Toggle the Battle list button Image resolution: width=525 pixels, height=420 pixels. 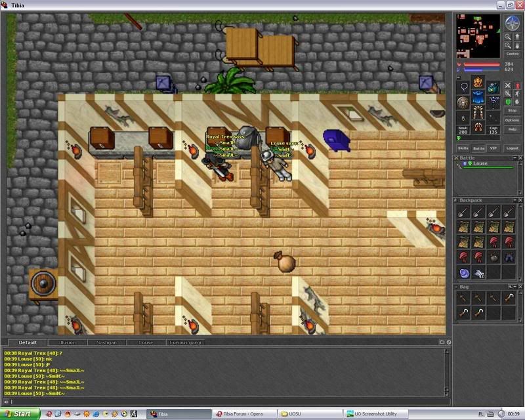[478, 148]
